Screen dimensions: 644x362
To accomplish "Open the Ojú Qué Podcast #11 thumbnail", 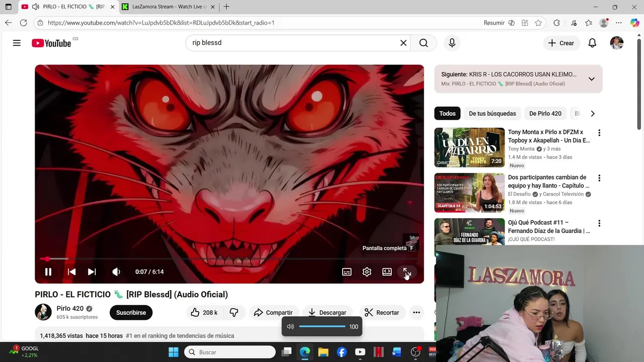I will 469,231.
